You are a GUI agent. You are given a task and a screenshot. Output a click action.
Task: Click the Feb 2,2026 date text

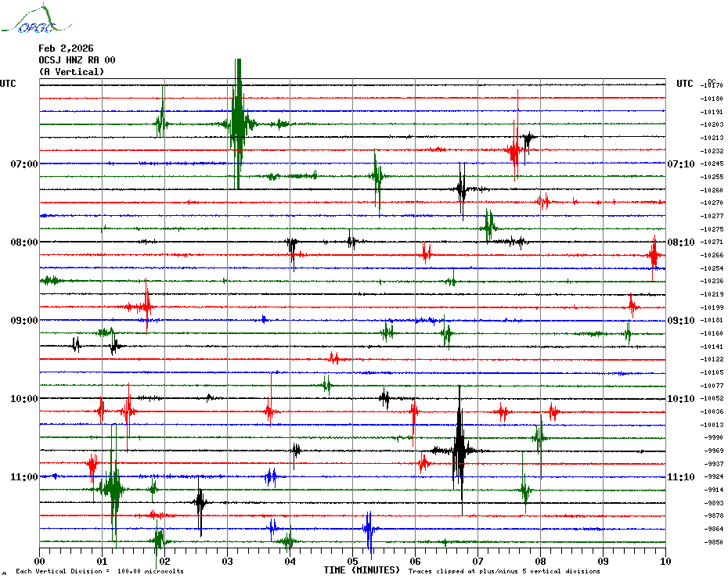tap(66, 48)
